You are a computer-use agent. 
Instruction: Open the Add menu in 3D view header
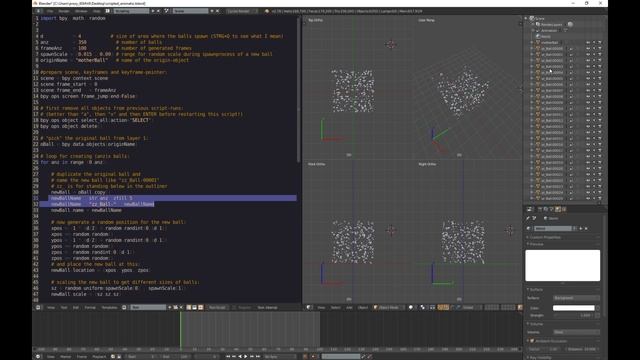tap(349, 307)
